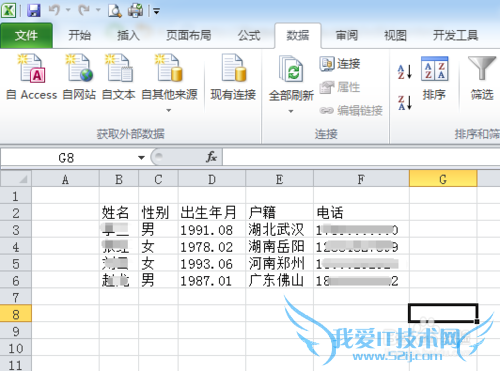This screenshot has height=371, width=500.
Task: Switch to the 公式 tab
Action: (249, 35)
